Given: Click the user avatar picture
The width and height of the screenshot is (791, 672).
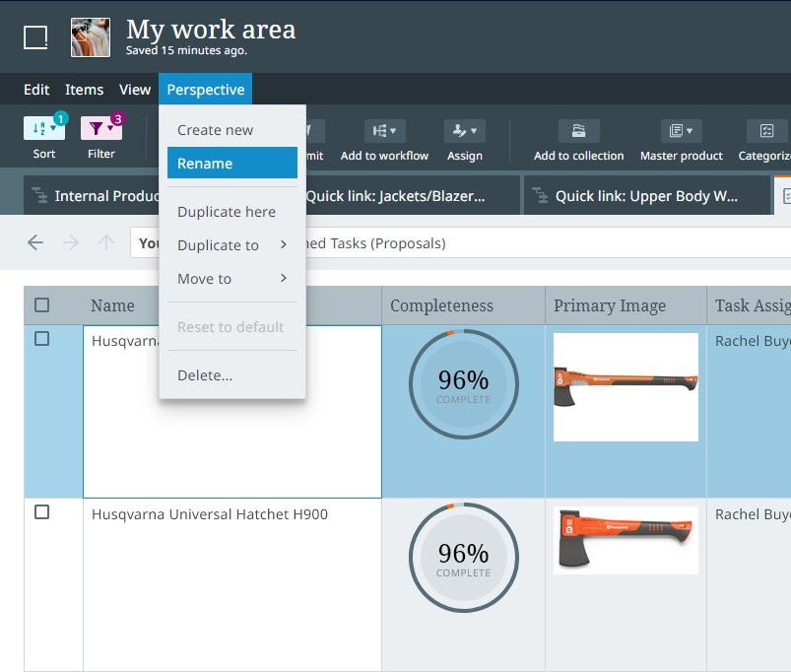Looking at the screenshot, I should point(91,37).
